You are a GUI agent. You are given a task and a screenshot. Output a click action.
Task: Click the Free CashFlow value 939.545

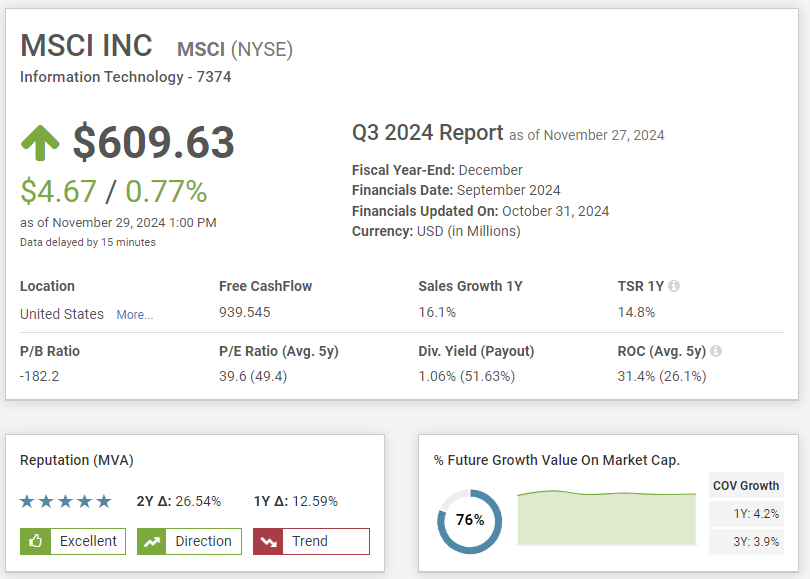tap(245, 312)
